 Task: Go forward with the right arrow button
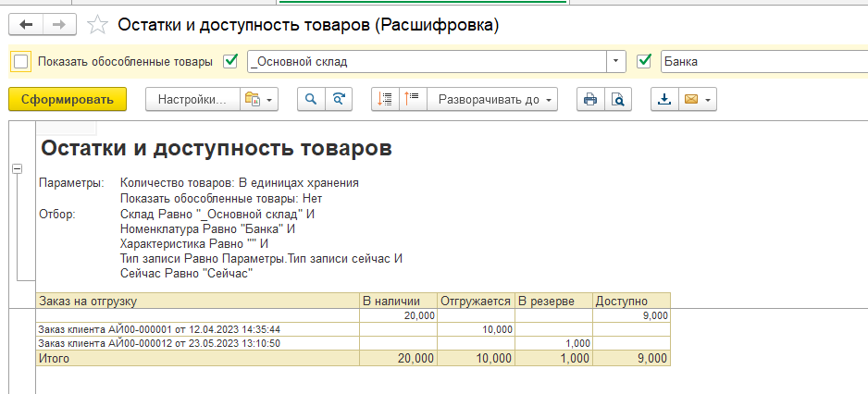[58, 24]
